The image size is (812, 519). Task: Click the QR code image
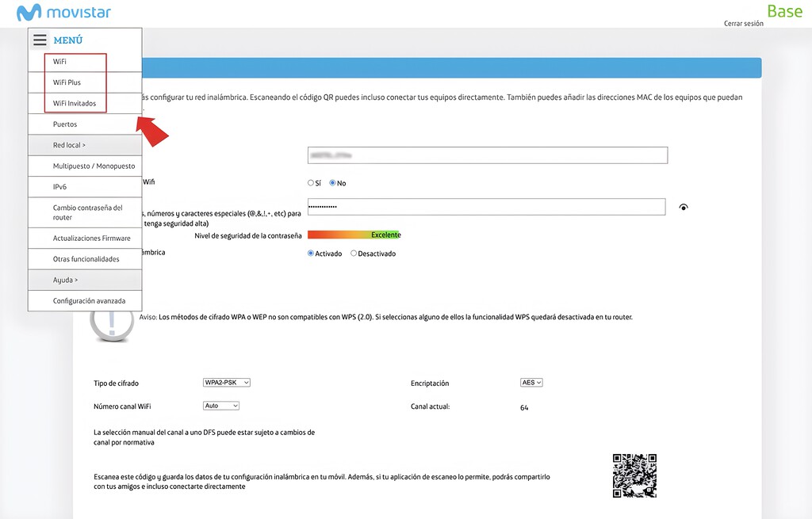click(x=634, y=475)
